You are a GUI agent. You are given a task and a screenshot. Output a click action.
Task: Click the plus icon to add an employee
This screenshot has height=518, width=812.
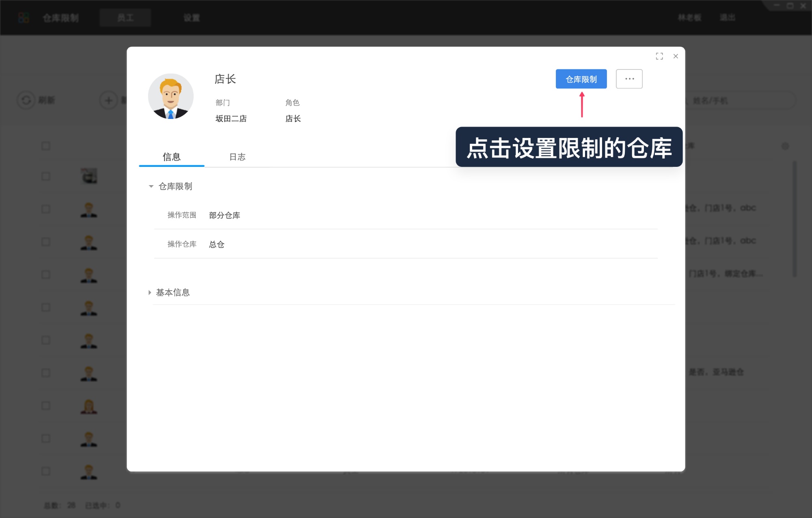108,100
